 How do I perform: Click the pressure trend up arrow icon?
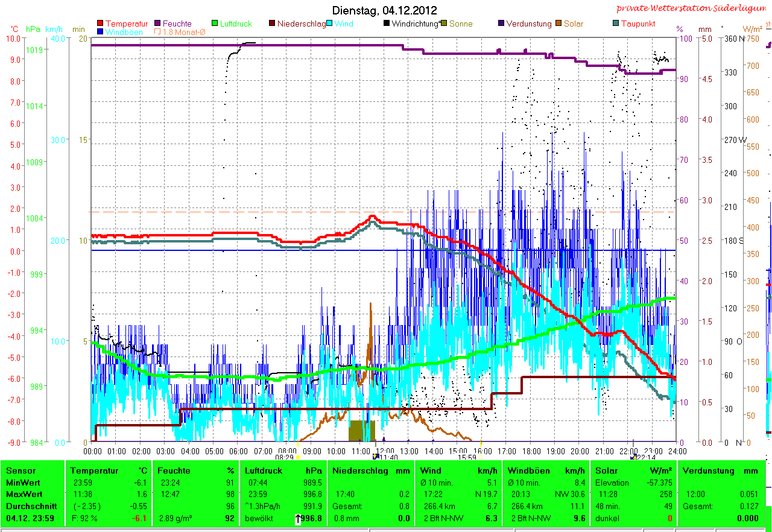click(298, 518)
